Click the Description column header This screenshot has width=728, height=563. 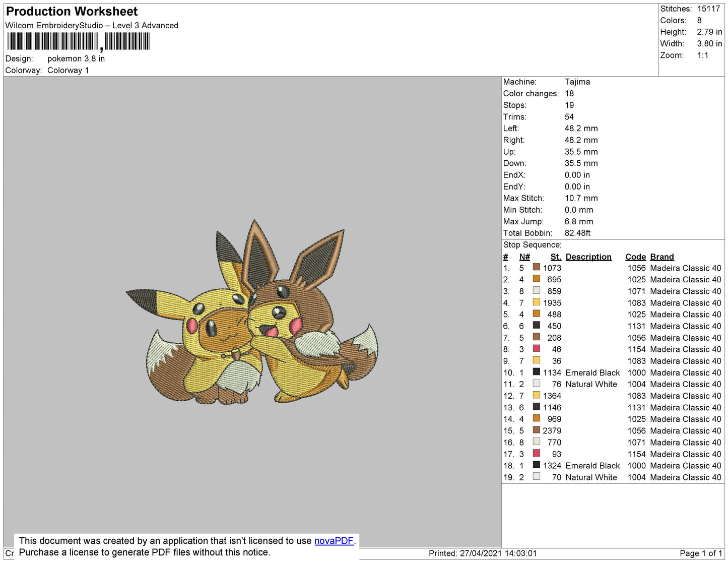(588, 257)
